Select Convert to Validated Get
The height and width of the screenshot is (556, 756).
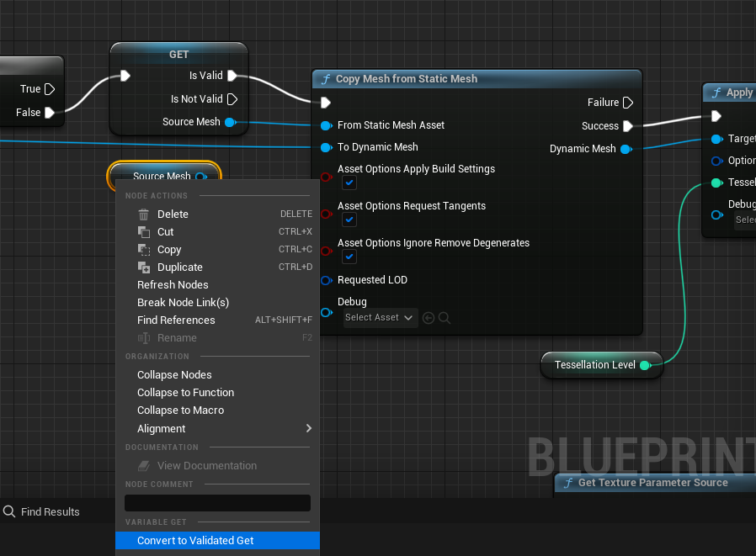coord(217,541)
